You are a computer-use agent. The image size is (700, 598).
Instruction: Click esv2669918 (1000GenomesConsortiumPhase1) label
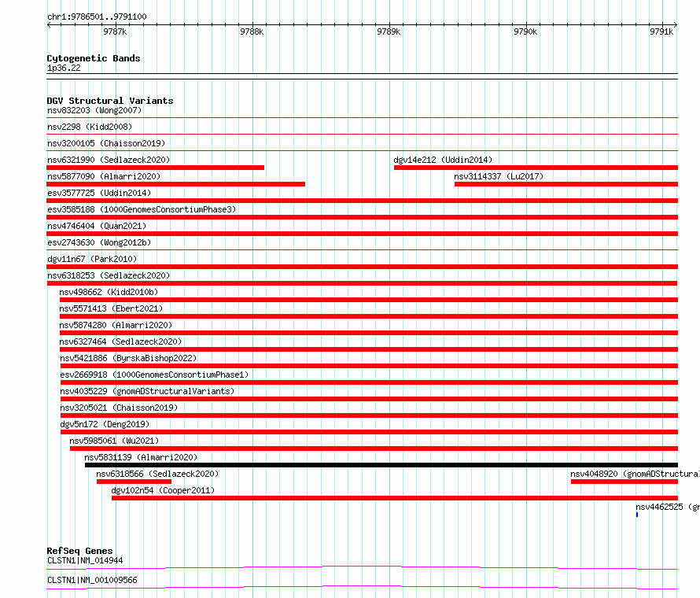[x=154, y=375]
